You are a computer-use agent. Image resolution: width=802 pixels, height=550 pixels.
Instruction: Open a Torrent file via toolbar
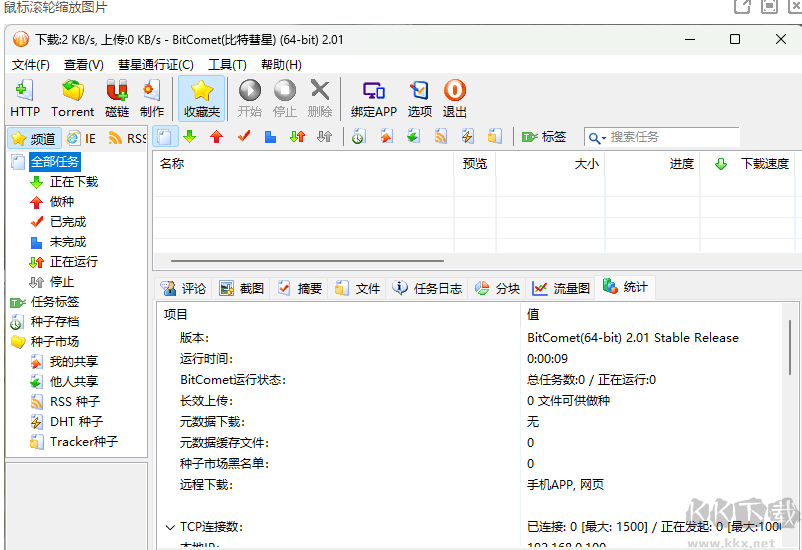pyautogui.click(x=73, y=98)
